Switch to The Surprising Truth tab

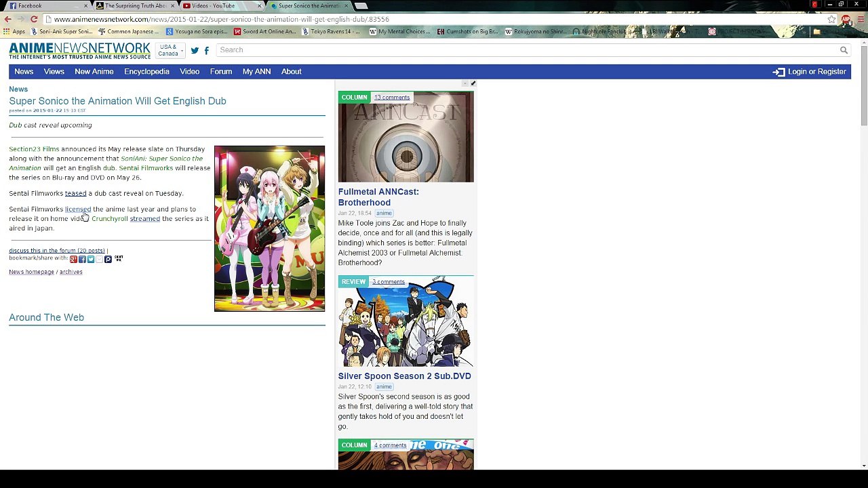pos(134,6)
